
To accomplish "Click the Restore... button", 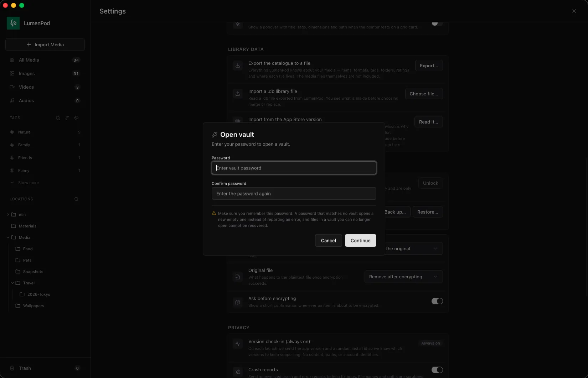I will [428, 212].
